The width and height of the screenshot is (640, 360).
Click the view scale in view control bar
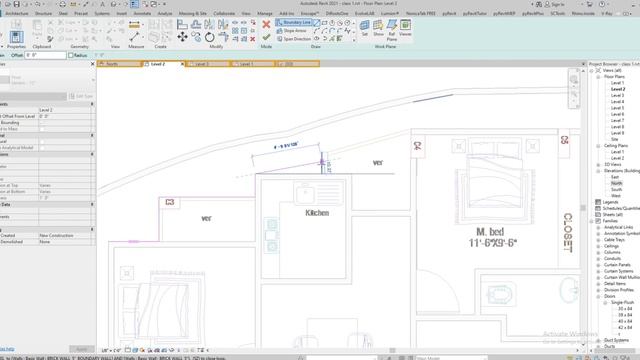(111, 350)
